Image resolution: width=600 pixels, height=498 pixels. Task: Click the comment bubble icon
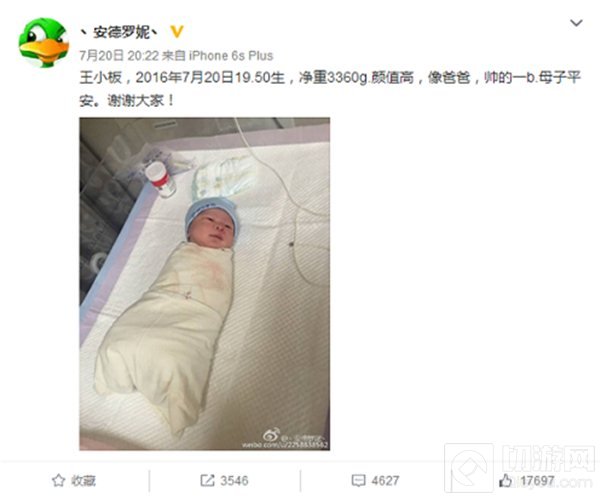pyautogui.click(x=358, y=480)
